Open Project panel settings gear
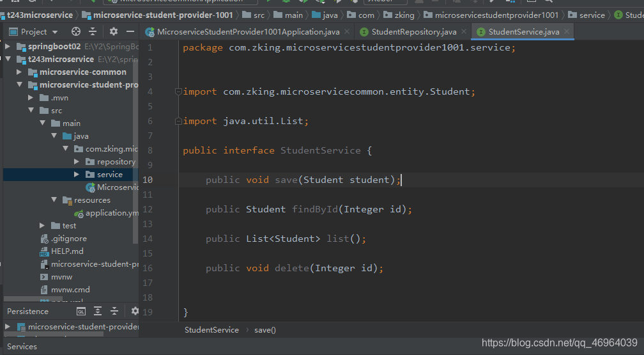Viewport: 644px width, 355px height. click(113, 32)
